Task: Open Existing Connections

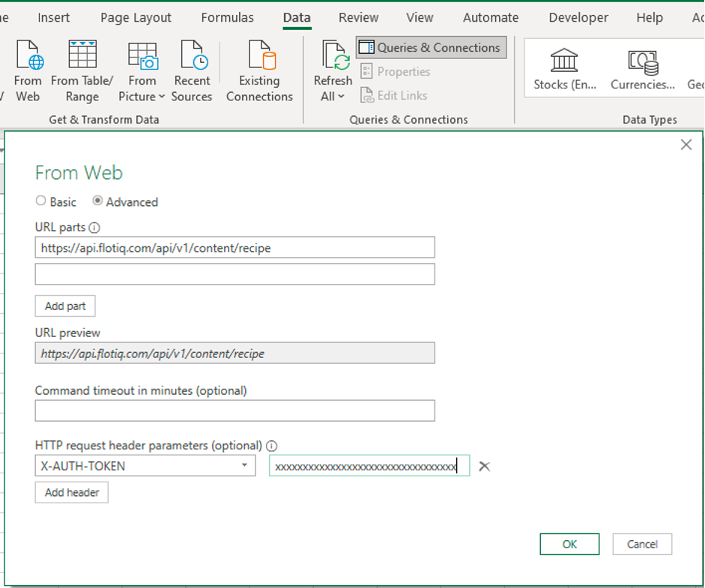Action: coord(259,71)
